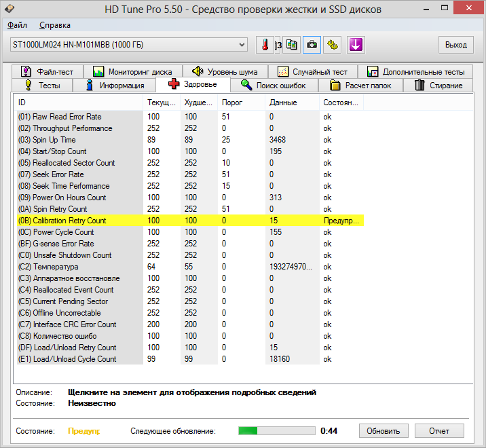Select the (01) Raw Read Error Rate row
This screenshot has width=486, height=448.
pyautogui.click(x=190, y=117)
